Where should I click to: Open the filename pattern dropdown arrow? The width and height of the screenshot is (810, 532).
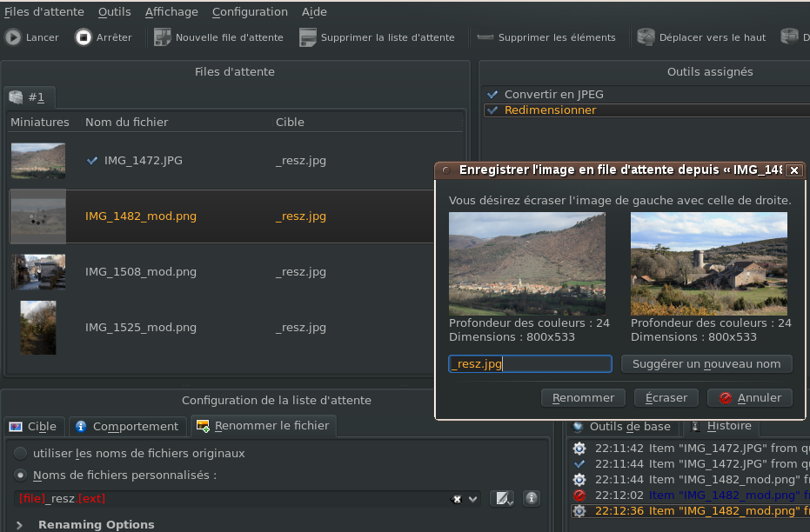tap(473, 499)
